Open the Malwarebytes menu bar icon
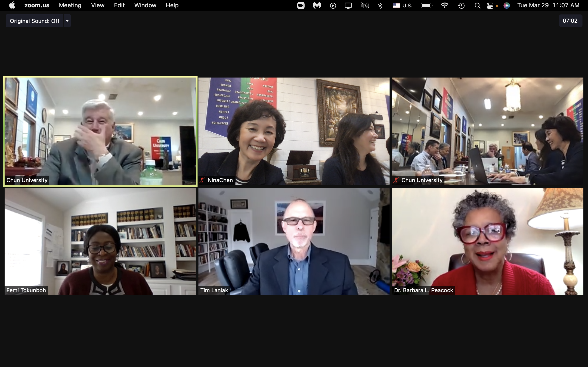 tap(317, 5)
